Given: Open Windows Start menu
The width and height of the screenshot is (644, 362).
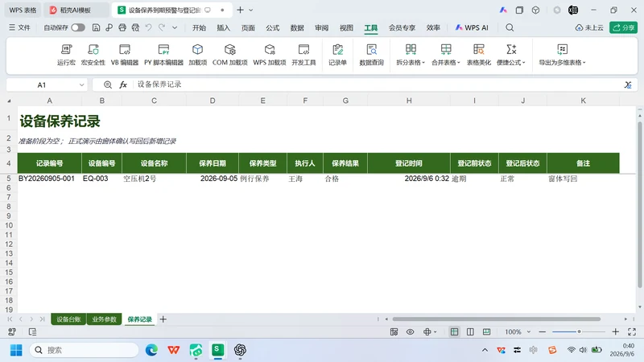Looking at the screenshot, I should (x=16, y=350).
